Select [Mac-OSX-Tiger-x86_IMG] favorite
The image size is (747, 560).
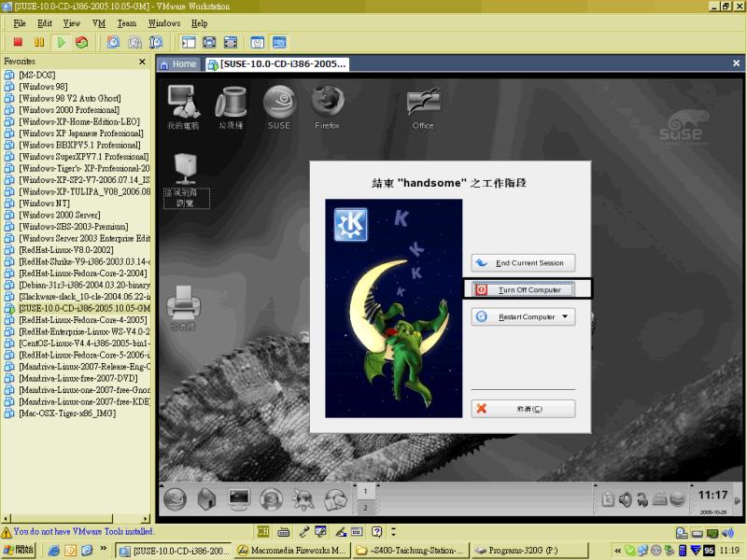click(x=67, y=413)
